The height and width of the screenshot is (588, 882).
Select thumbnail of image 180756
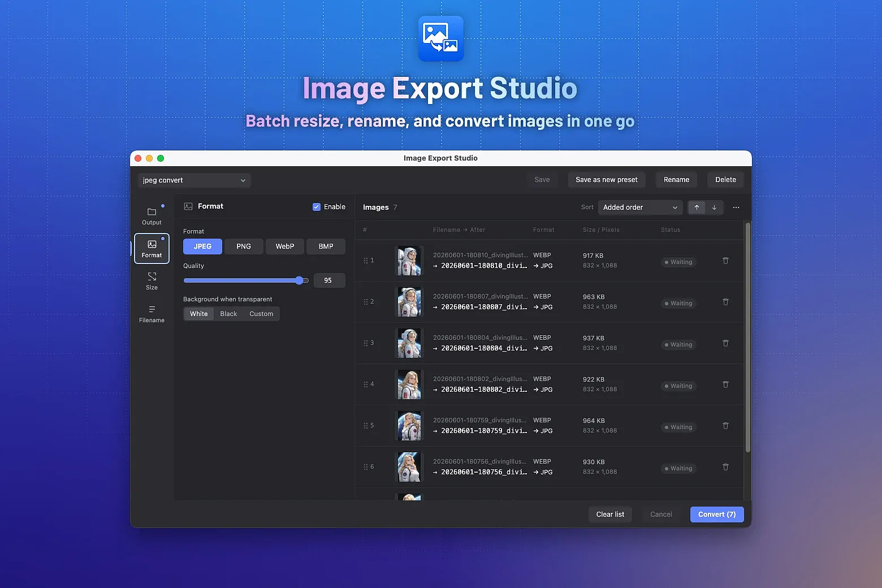tap(409, 467)
